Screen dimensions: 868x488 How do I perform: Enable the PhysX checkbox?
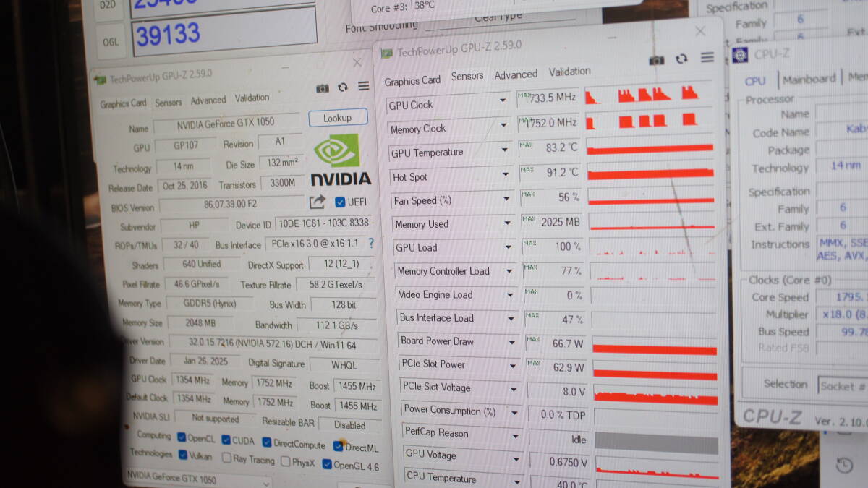pyautogui.click(x=286, y=461)
